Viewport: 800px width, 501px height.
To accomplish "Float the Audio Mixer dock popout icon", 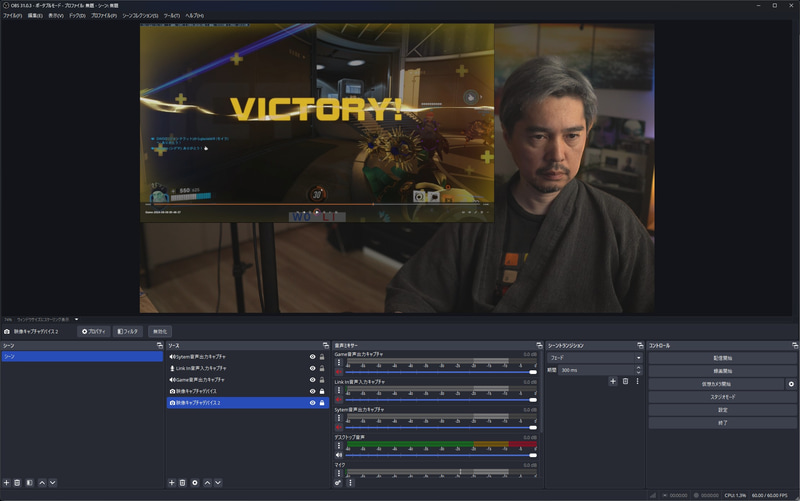I will [539, 345].
